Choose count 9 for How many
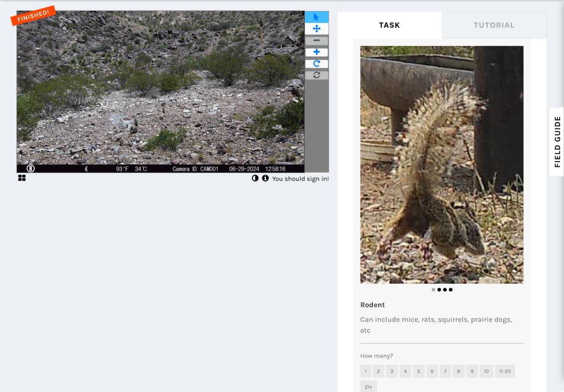 click(472, 371)
